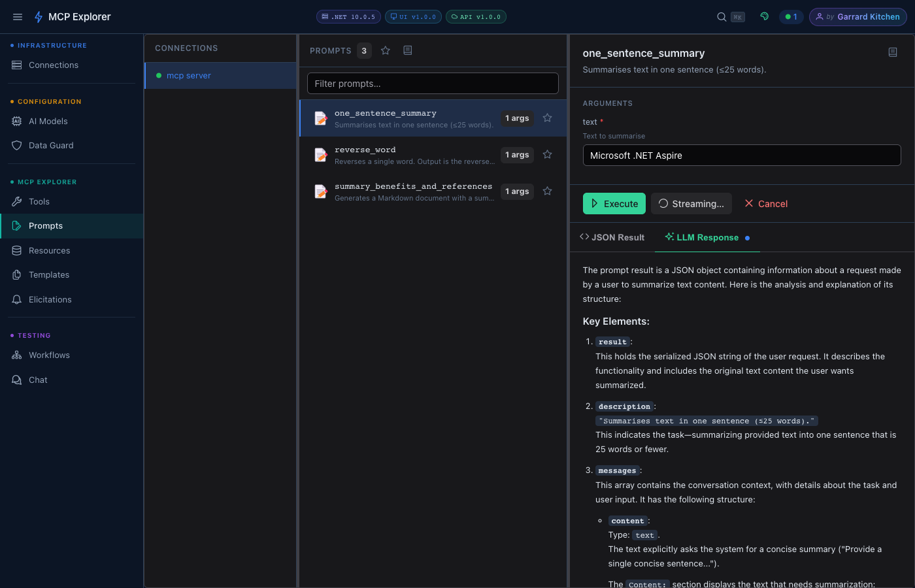Cancel the streaming response
915x588 pixels.
766,204
